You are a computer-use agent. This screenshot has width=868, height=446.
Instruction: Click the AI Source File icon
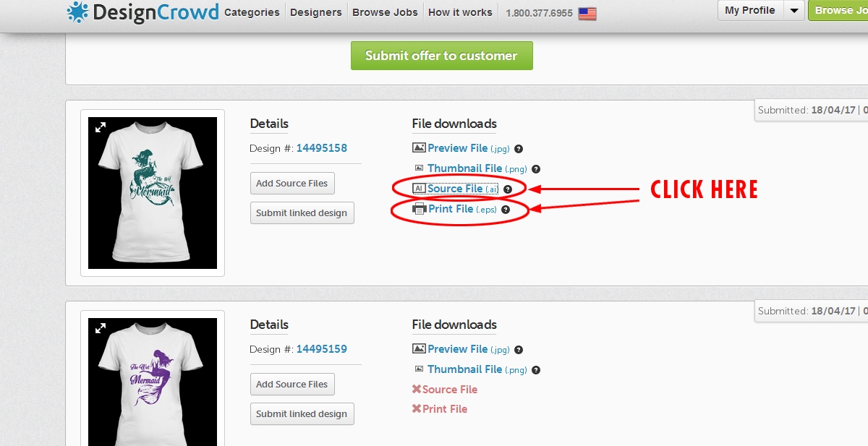(419, 188)
